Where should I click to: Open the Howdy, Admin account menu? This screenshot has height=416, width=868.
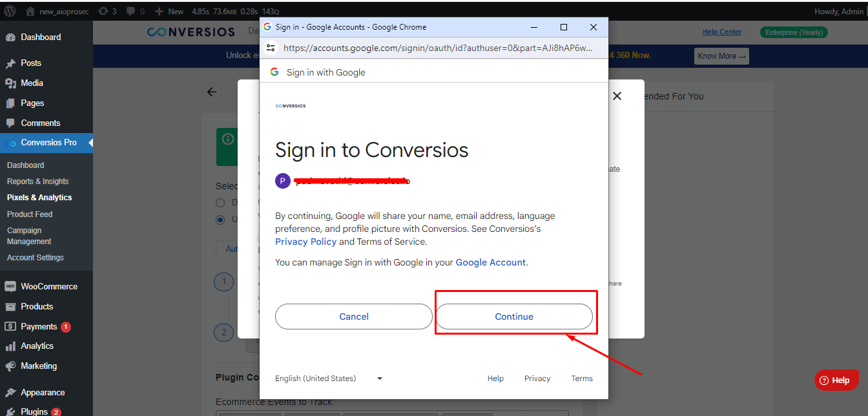click(x=838, y=11)
